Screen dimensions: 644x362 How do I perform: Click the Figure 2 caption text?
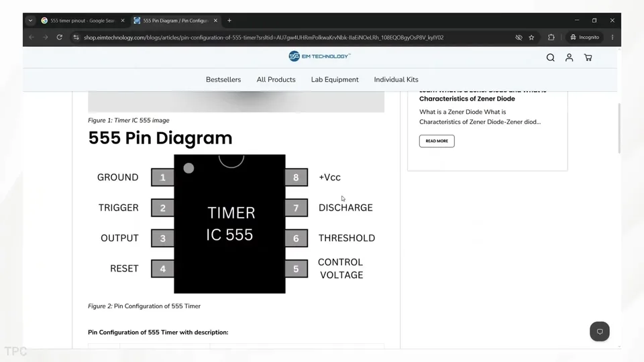(144, 306)
